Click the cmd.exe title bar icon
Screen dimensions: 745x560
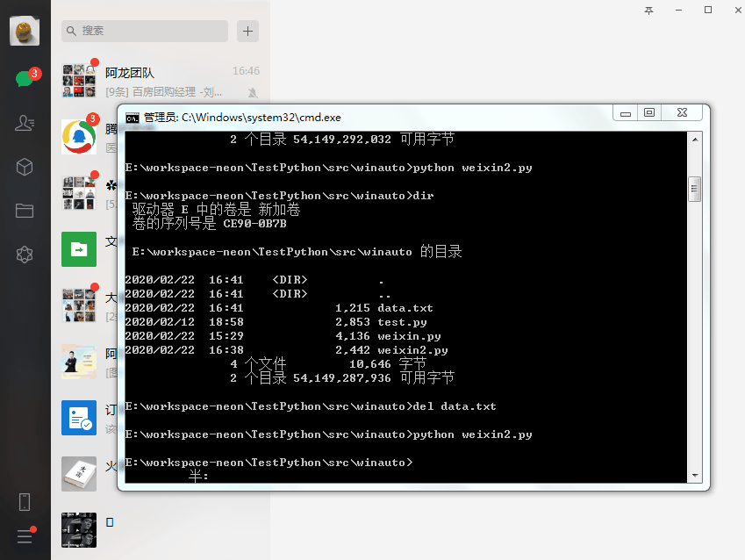pos(133,118)
